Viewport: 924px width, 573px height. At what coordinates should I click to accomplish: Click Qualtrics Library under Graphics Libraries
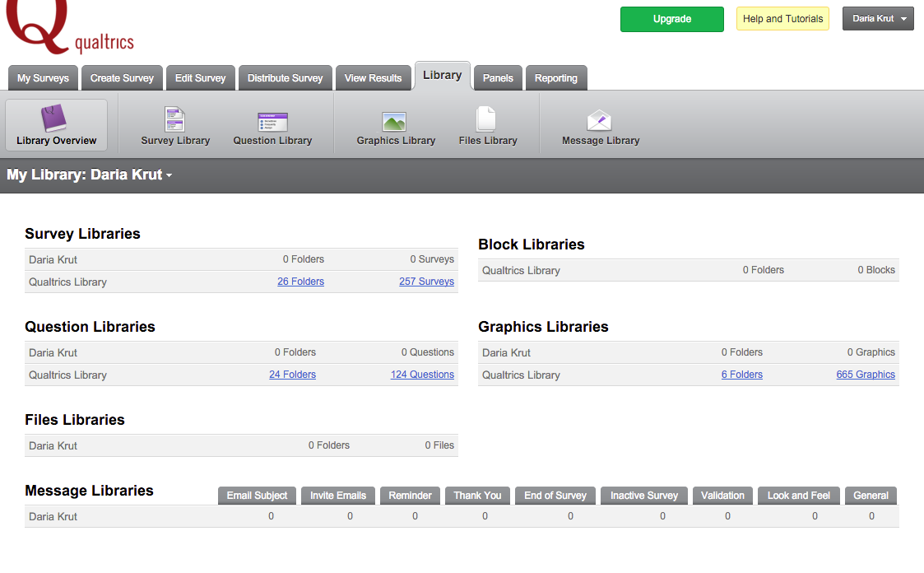point(521,375)
